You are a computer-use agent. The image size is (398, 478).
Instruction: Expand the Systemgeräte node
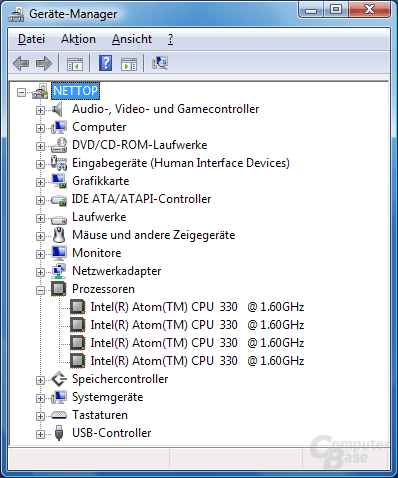tap(40, 398)
